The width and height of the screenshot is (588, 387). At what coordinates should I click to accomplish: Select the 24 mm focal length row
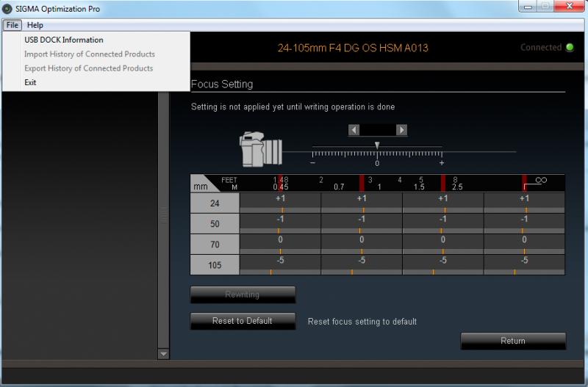[x=215, y=203]
